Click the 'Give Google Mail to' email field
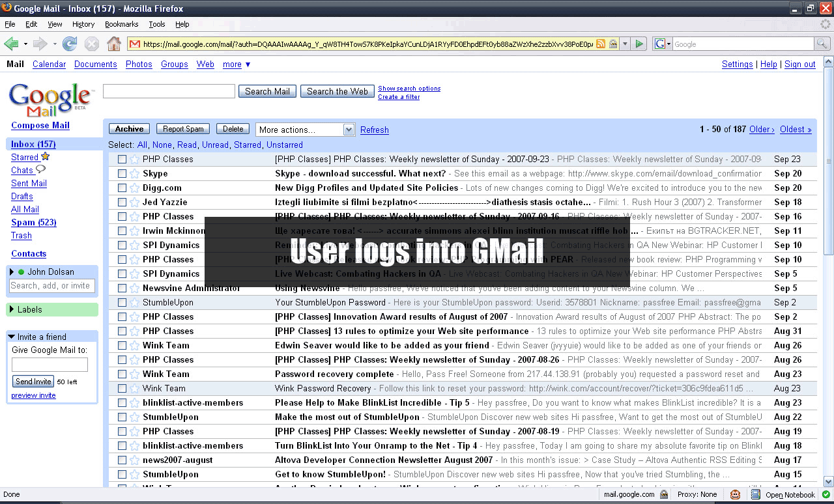 (x=50, y=365)
